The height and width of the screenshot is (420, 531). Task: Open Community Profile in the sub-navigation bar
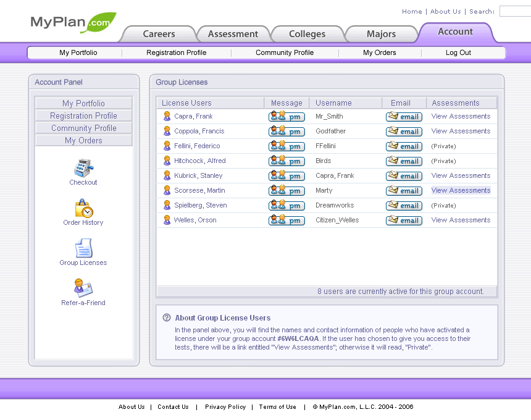(285, 52)
